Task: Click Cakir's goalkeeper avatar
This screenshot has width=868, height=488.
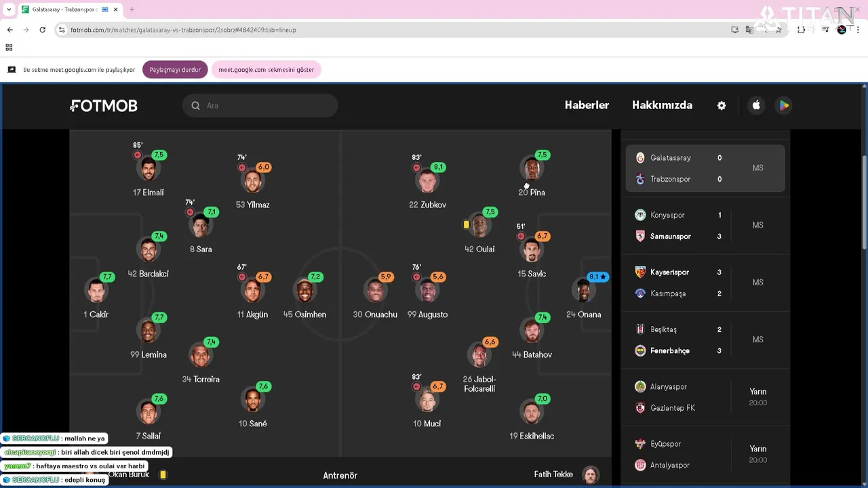Action: tap(96, 291)
